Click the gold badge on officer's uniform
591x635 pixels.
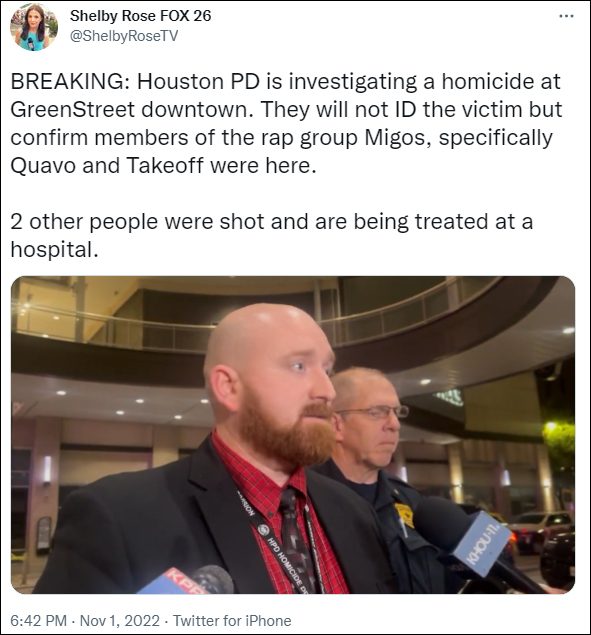point(404,515)
